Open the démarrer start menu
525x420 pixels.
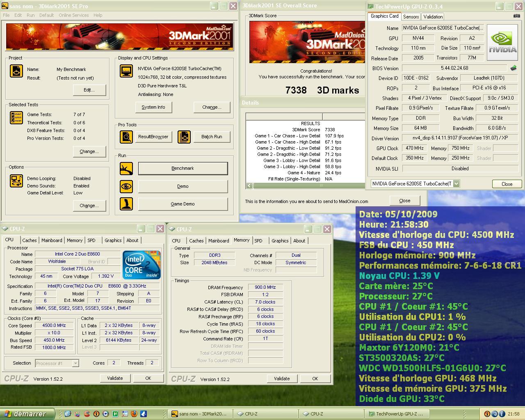27,414
